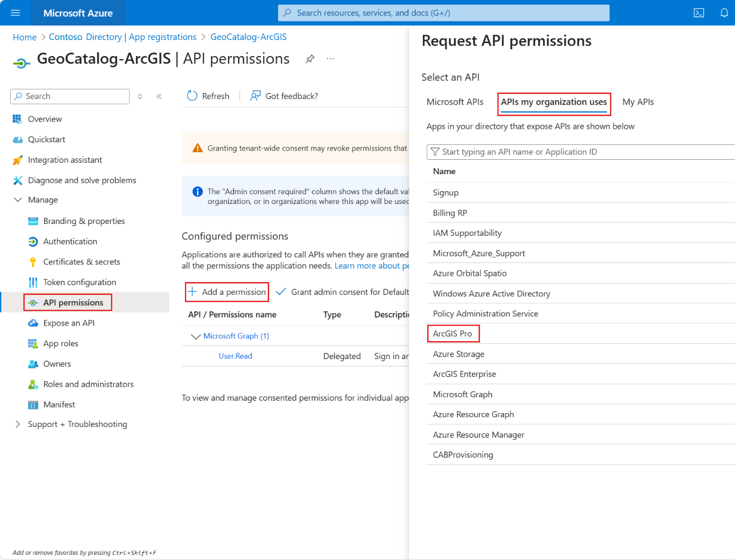Open the hamburger portal menu
735x560 pixels.
pyautogui.click(x=15, y=13)
